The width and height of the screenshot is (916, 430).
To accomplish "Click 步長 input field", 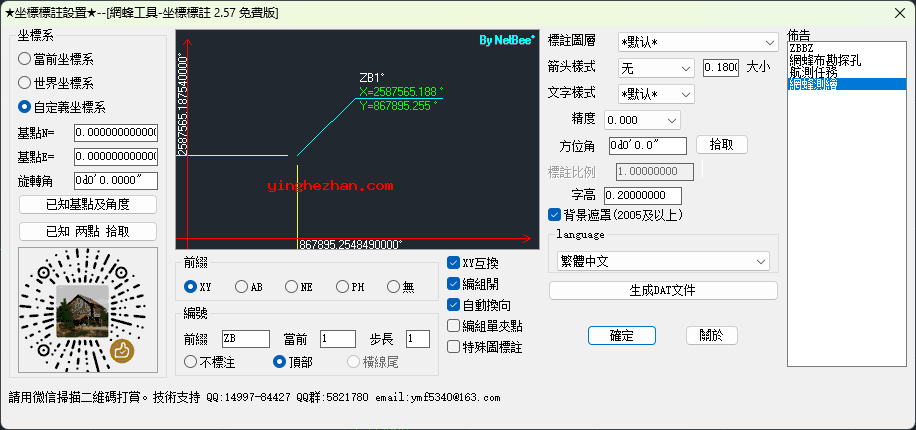I will pyautogui.click(x=418, y=339).
